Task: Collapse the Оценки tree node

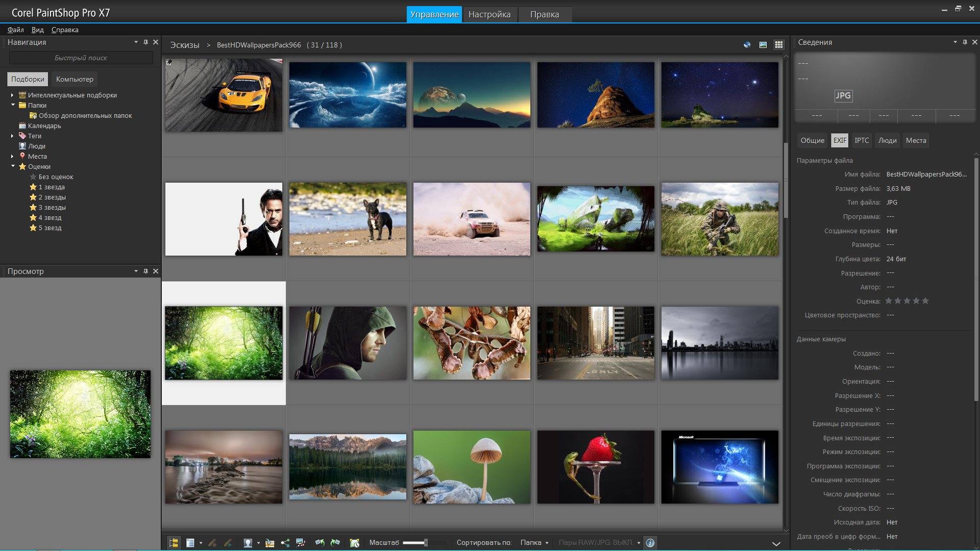Action: pos(13,166)
